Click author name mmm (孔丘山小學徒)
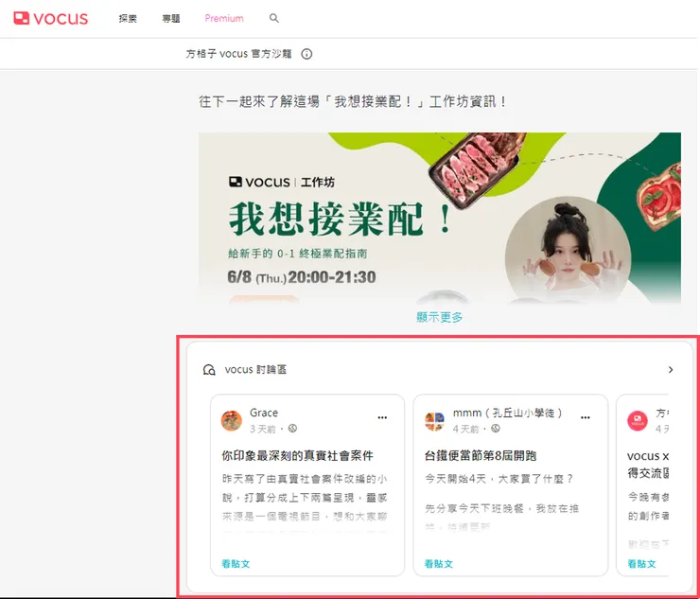 pos(508,413)
